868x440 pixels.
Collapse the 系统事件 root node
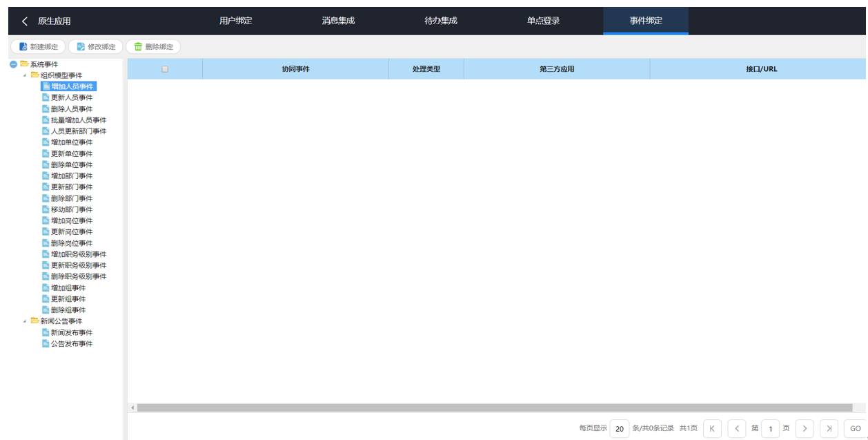click(13, 64)
